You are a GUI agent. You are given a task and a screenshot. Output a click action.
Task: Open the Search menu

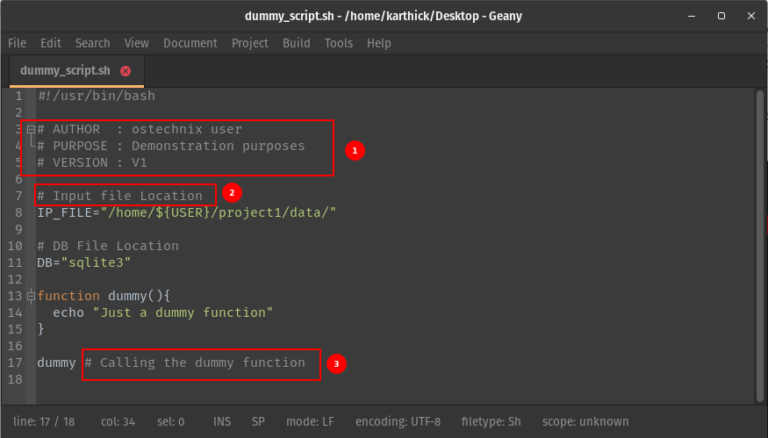[x=92, y=43]
